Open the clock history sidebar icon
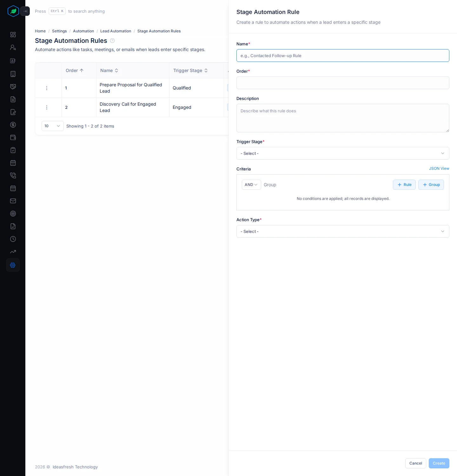 (13, 239)
